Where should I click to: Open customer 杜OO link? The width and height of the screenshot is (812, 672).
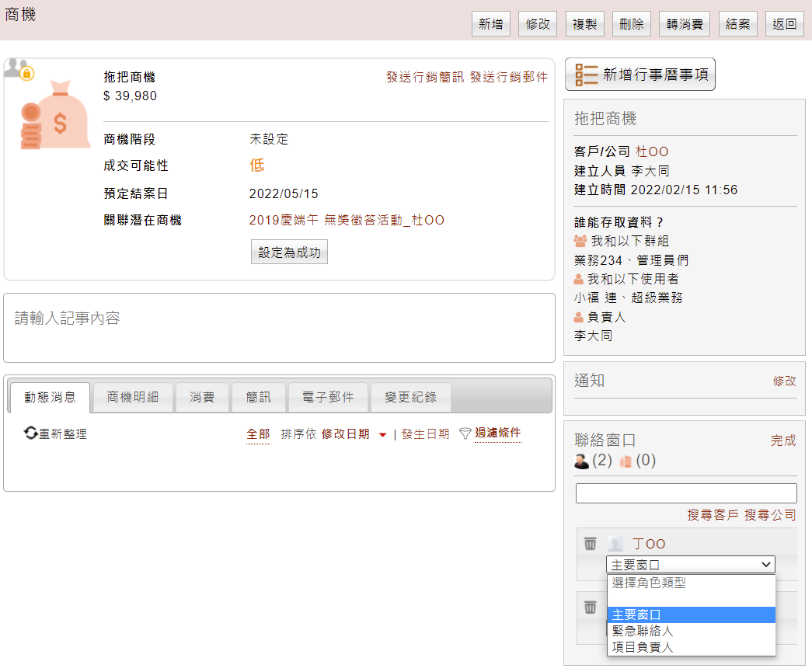pyautogui.click(x=652, y=151)
